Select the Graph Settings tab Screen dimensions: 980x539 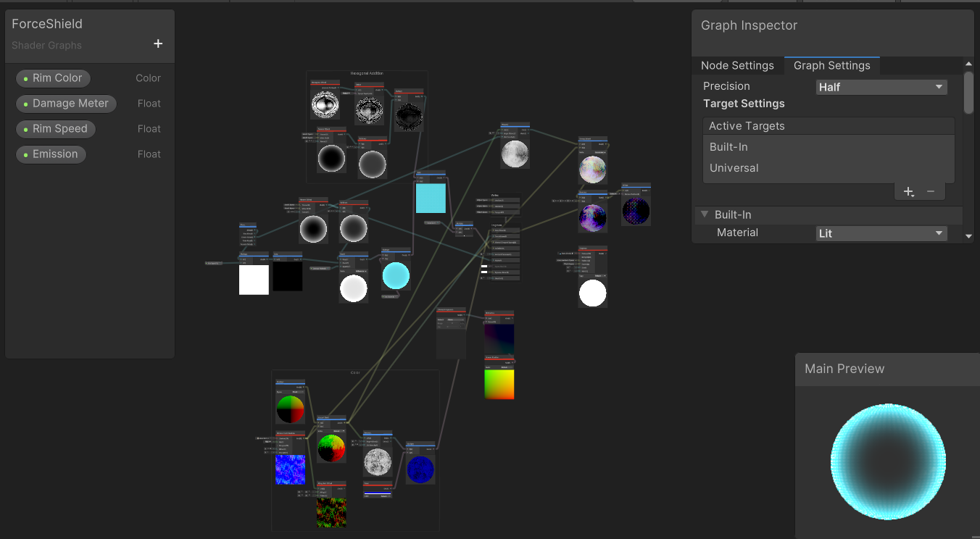click(x=831, y=65)
